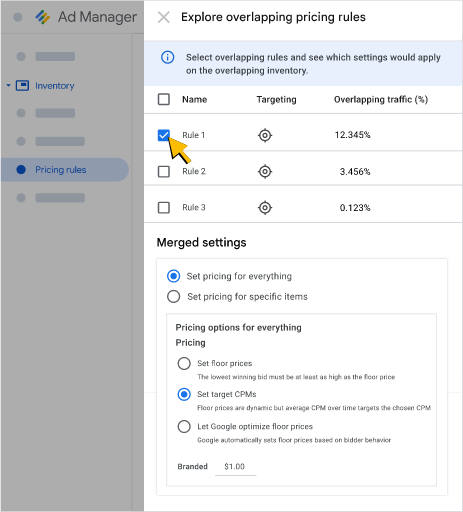Click the Merged settings heading
Image resolution: width=463 pixels, height=512 pixels.
(201, 242)
